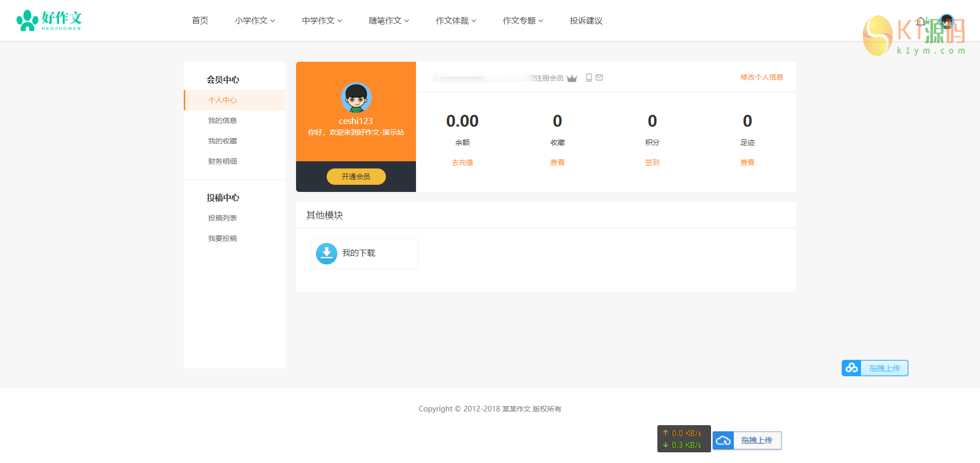This screenshot has height=463, width=980.
Task: Select 我的收藏 in the sidebar
Action: tap(223, 141)
